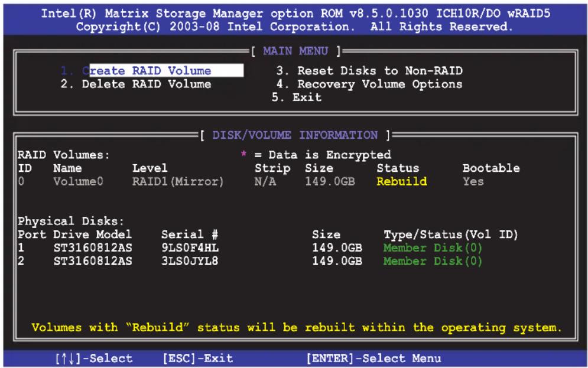Click the arrow keys Select hint

tap(94, 359)
